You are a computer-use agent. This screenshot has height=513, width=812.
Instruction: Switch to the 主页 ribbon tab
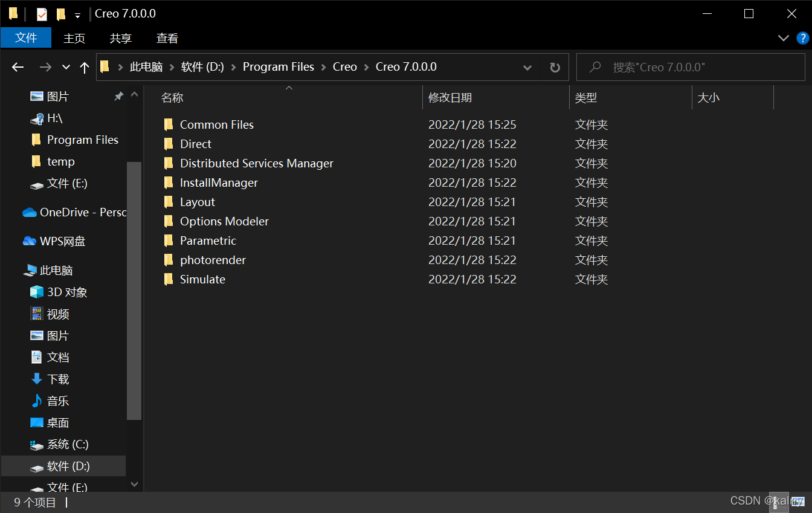coord(74,38)
